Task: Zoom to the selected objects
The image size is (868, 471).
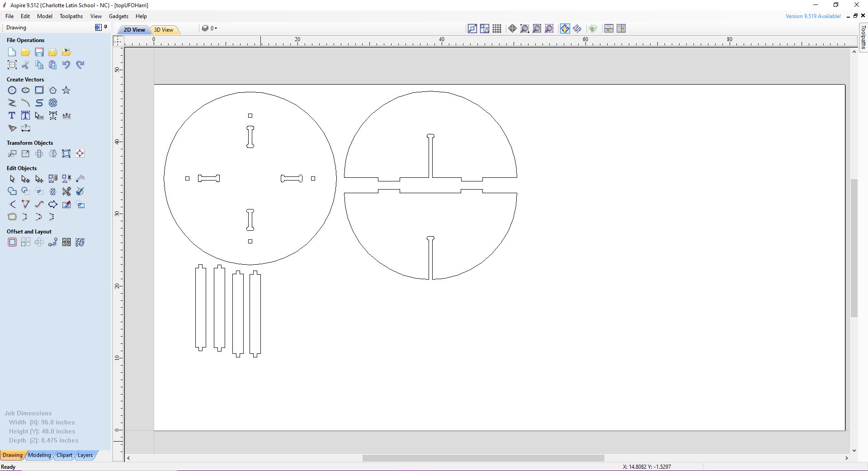Action: coord(549,29)
